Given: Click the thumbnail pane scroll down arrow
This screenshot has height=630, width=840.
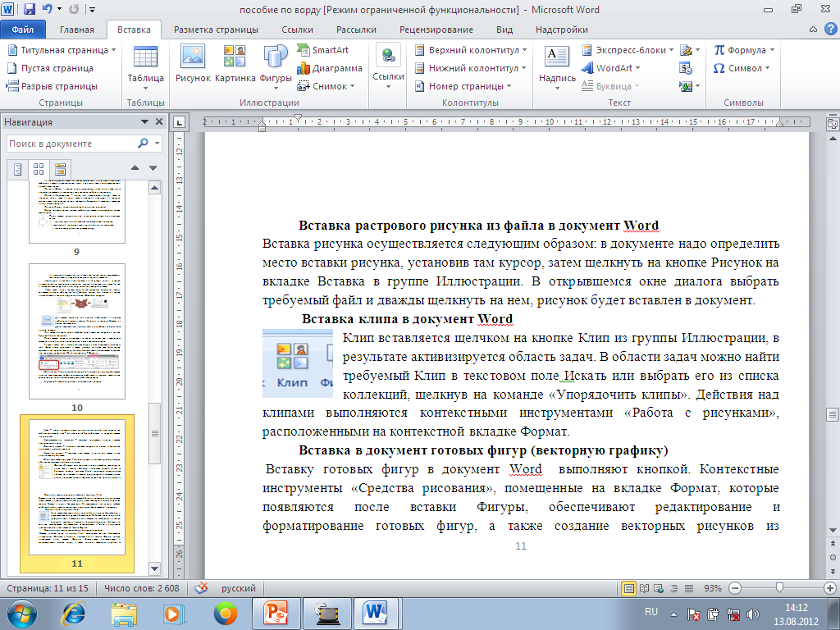Looking at the screenshot, I should click(x=154, y=568).
